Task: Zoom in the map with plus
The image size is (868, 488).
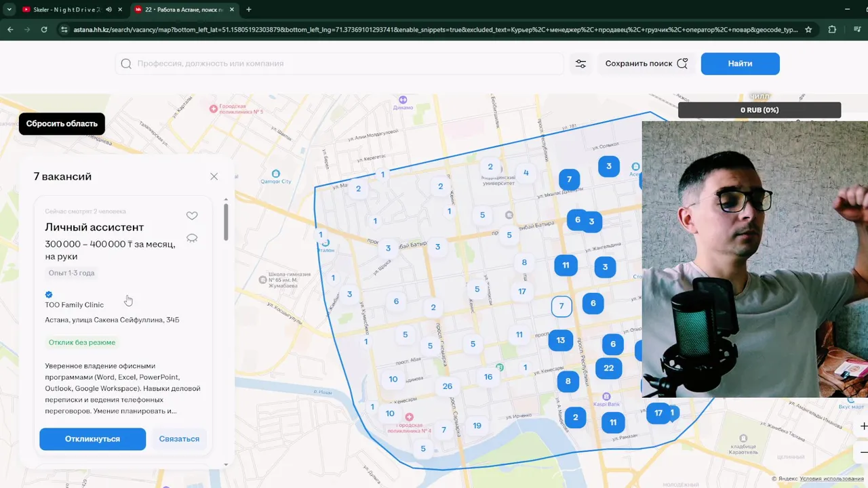Action: (863, 426)
